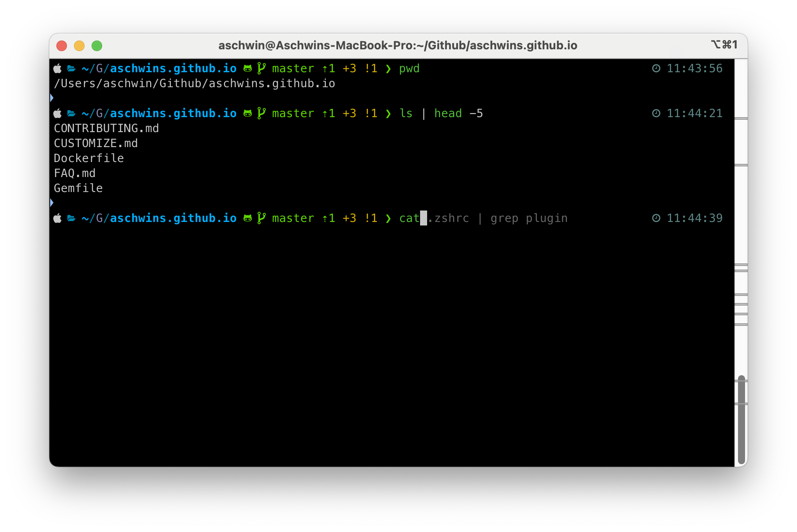Screen dimensions: 797x532
Task: Click the Apple logo icon in the cat prompt
Action: click(x=58, y=218)
